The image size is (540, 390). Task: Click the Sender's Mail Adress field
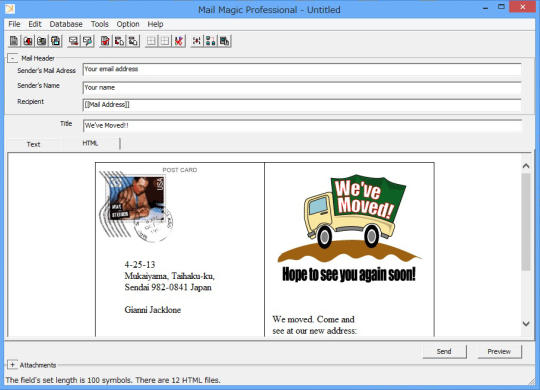click(302, 70)
